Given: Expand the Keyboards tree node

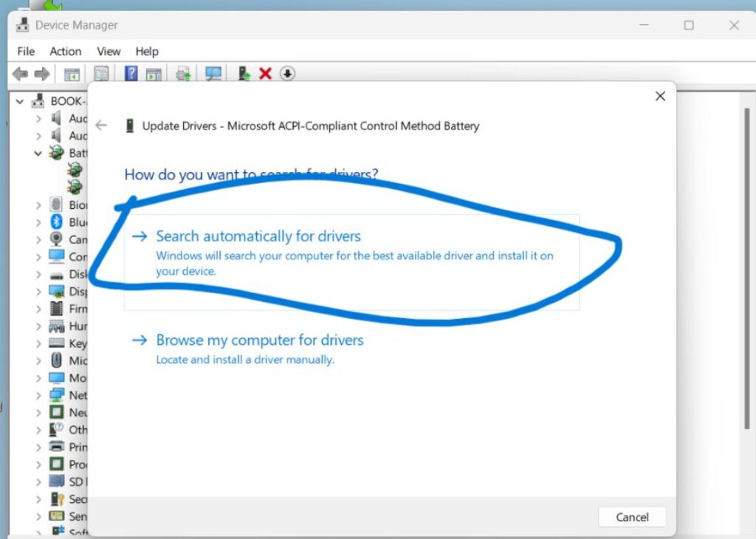Looking at the screenshot, I should [38, 343].
